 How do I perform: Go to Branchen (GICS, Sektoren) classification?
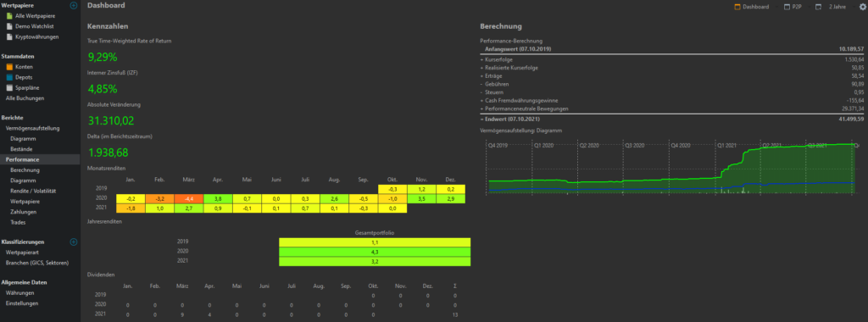37,263
